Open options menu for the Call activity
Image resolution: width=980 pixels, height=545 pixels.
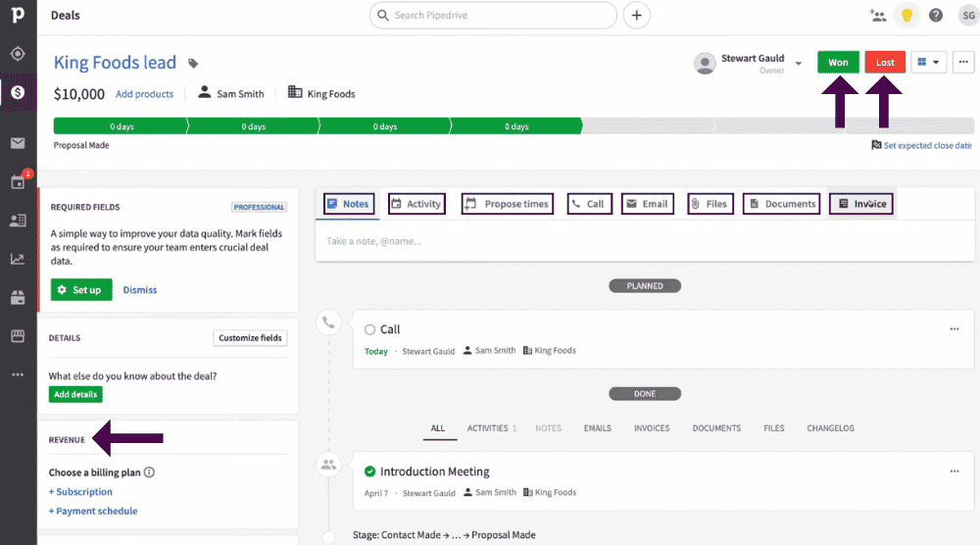955,328
